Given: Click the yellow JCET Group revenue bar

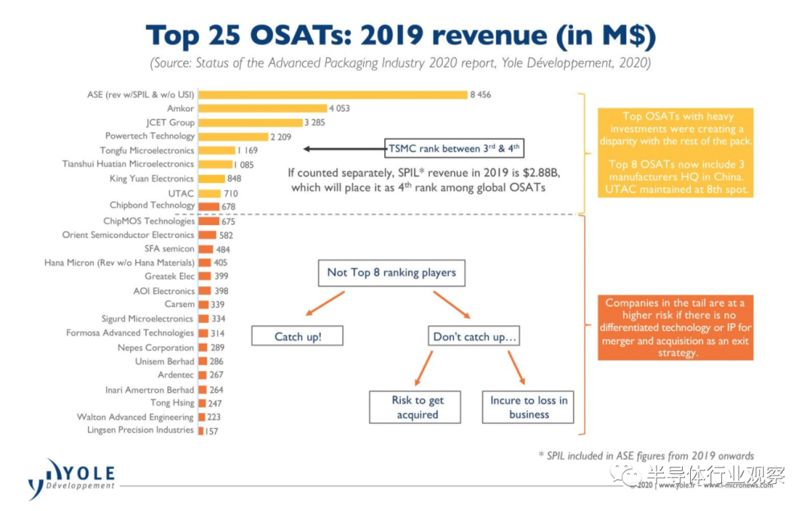Looking at the screenshot, I should [250, 123].
